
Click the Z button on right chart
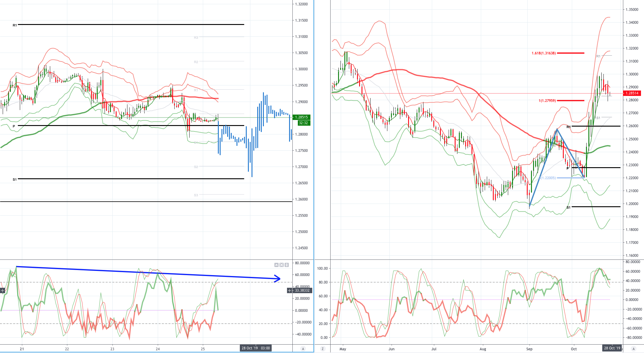point(323,349)
